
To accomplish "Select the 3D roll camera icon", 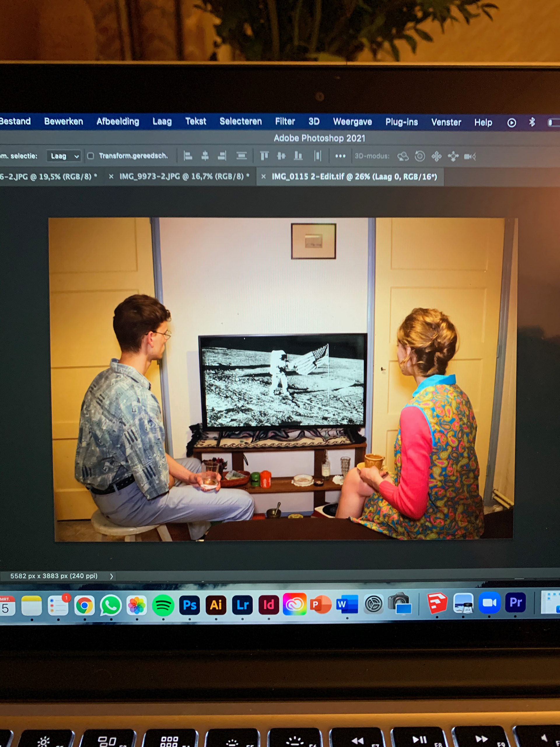I will [420, 156].
